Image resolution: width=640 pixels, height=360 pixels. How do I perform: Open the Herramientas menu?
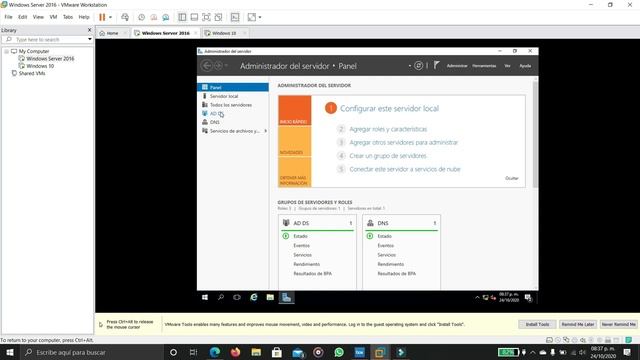484,66
